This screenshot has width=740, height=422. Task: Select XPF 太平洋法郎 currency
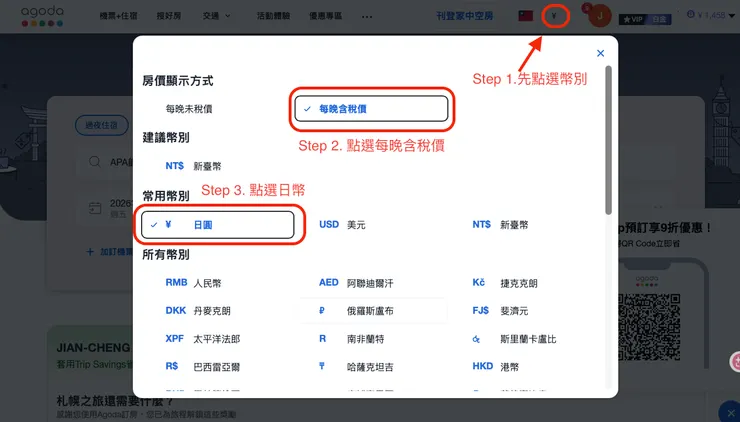202,339
